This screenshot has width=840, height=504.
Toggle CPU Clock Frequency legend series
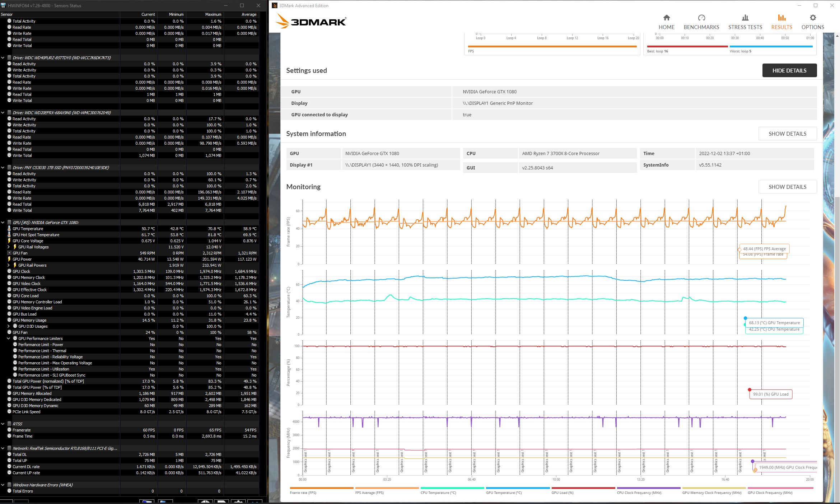tap(649, 490)
